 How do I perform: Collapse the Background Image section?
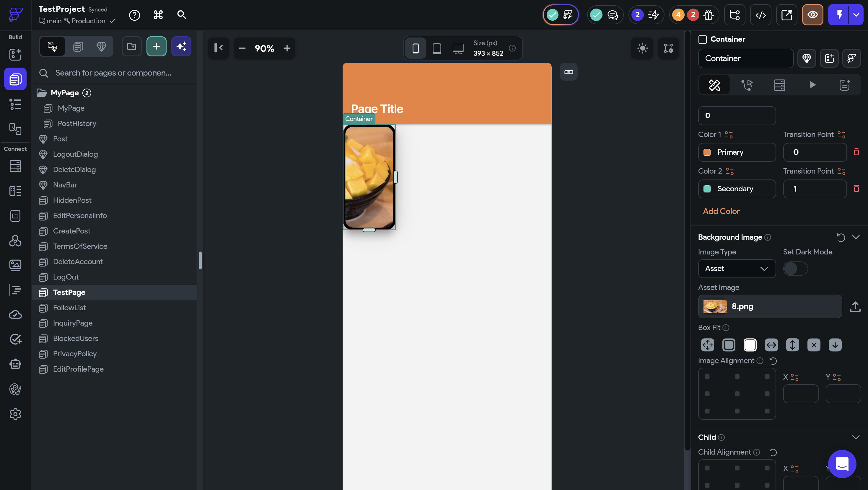click(x=856, y=237)
